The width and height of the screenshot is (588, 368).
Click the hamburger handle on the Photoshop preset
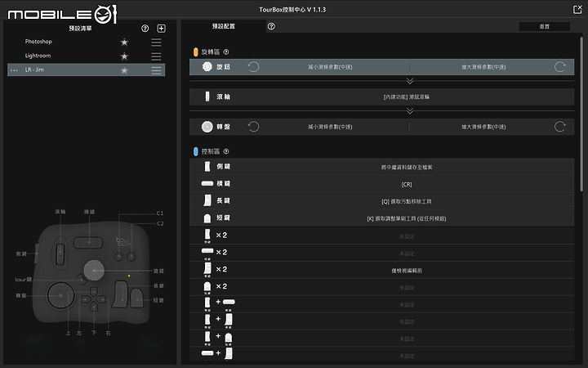156,43
